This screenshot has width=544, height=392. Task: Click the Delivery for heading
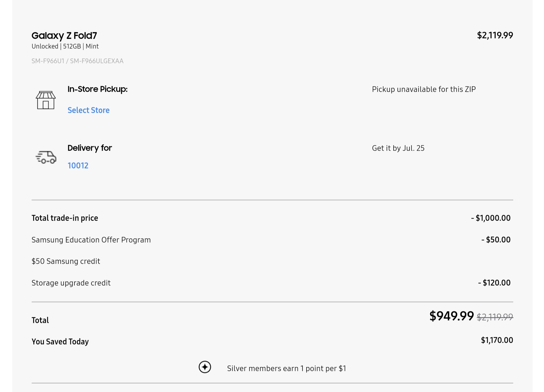tap(90, 148)
